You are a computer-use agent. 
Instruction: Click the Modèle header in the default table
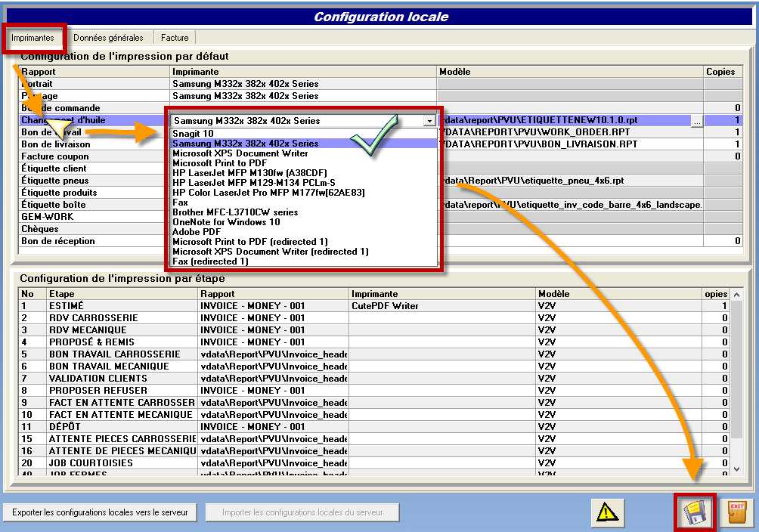pyautogui.click(x=570, y=72)
